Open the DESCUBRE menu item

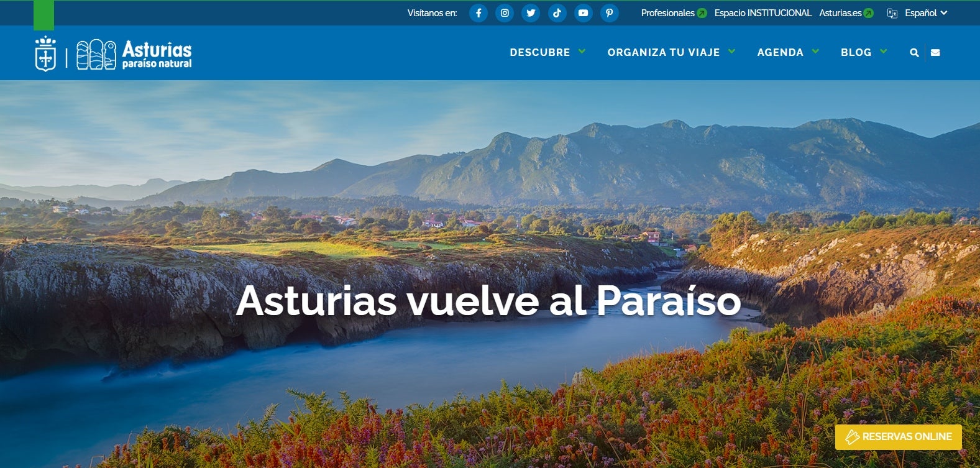(x=540, y=53)
